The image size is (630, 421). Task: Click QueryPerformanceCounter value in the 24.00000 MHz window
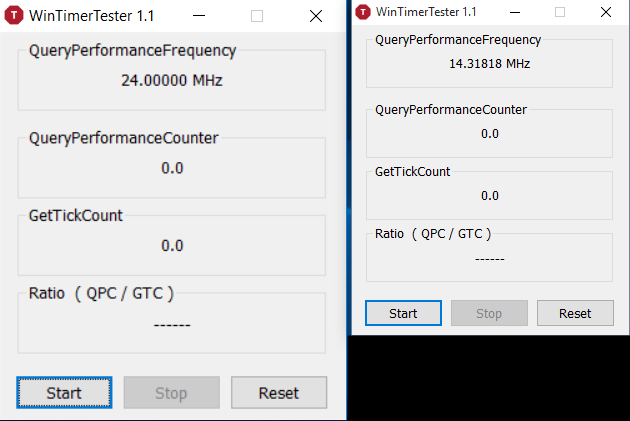tap(172, 167)
